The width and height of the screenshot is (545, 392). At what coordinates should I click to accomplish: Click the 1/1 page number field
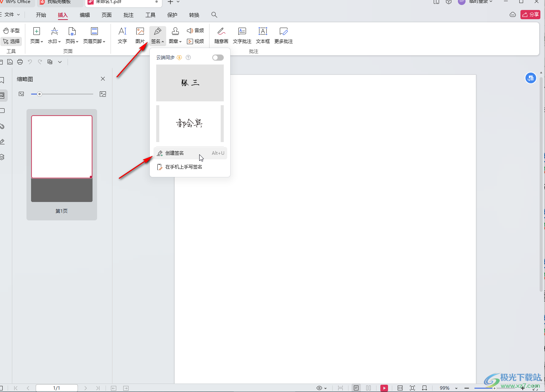click(57, 388)
